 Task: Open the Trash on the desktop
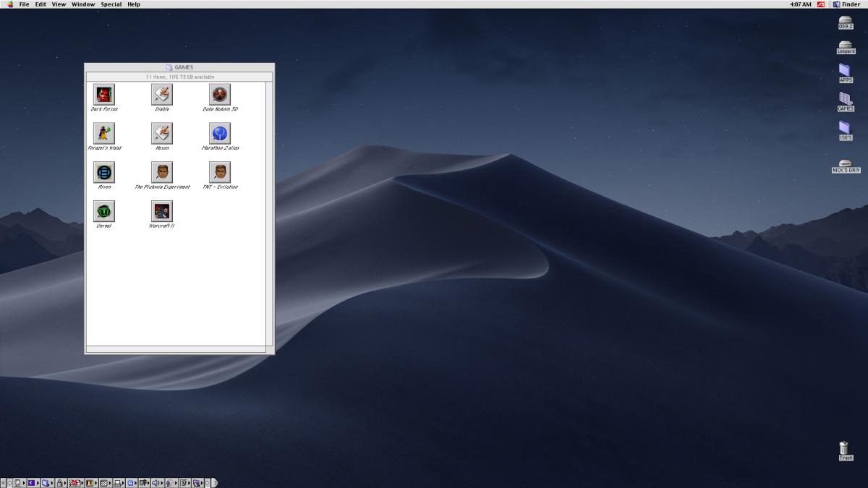pos(845,449)
